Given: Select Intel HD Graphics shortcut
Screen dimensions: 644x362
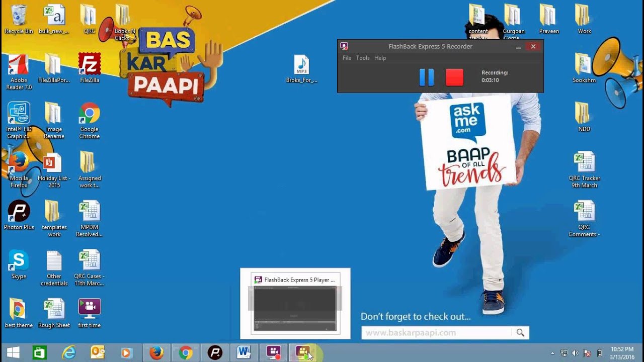Looking at the screenshot, I should click(19, 121).
